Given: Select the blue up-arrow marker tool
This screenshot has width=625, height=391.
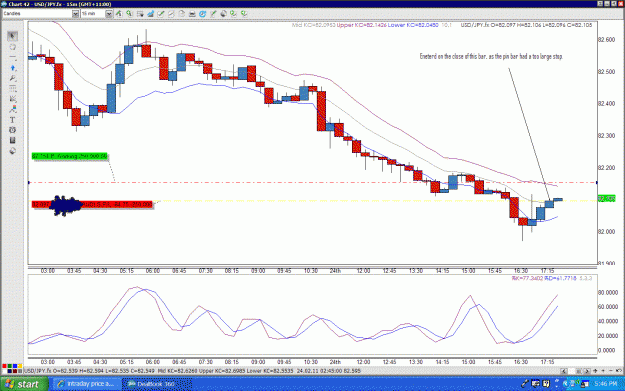Looking at the screenshot, I should (x=12, y=68).
